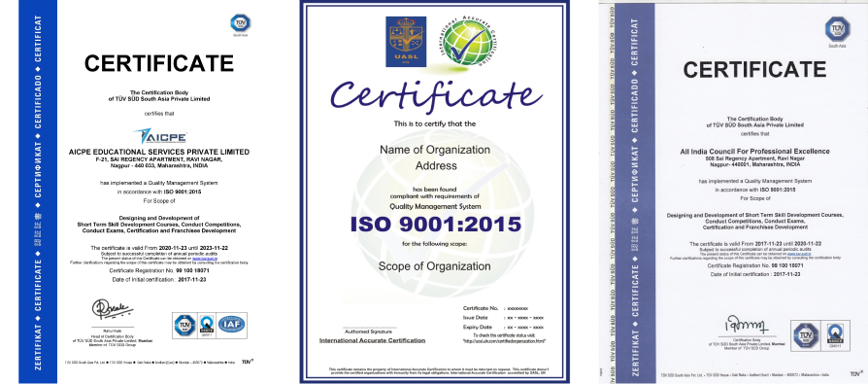Click the 'F-21, SAI REGENCY APARTMENT' address line
The height and width of the screenshot is (384, 868).
coord(159,159)
